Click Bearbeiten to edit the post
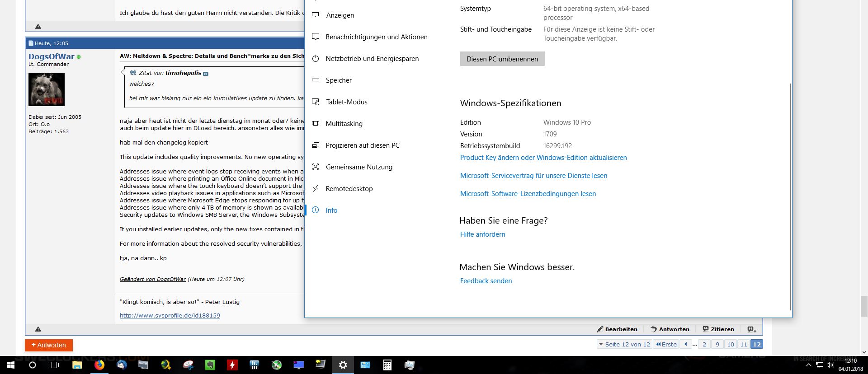Viewport: 868px width, 374px height. (x=617, y=329)
